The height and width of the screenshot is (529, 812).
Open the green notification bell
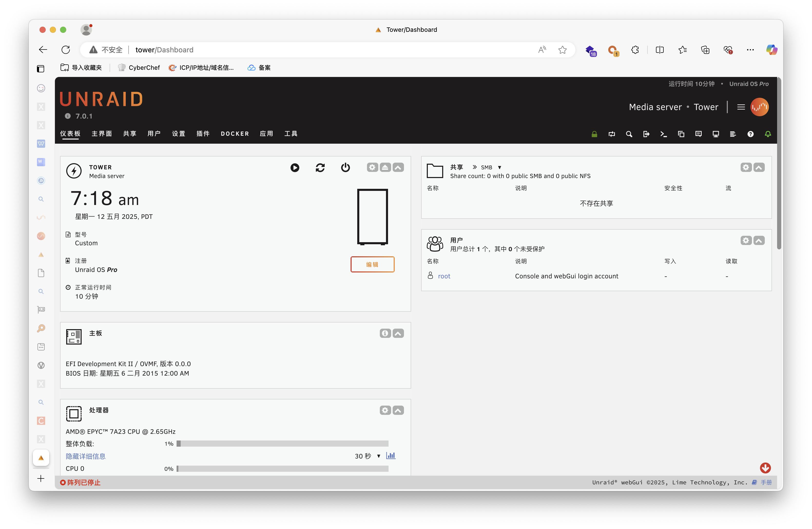(768, 134)
